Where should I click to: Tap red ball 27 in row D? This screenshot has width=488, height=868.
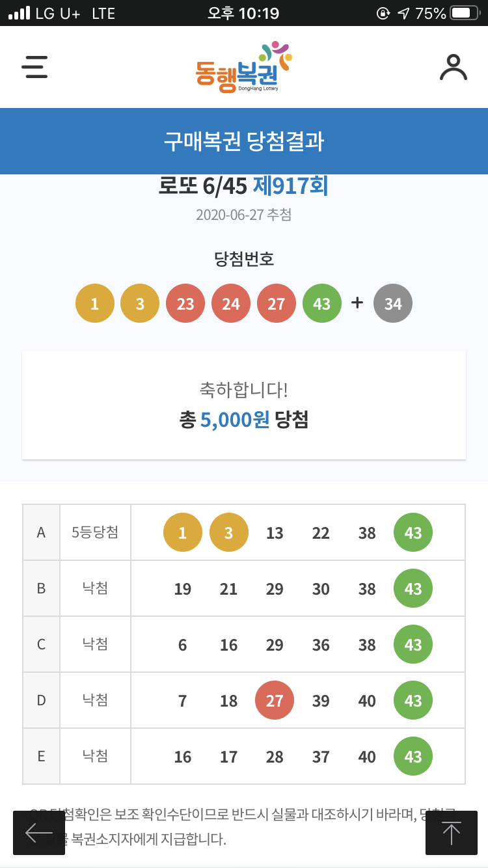pos(275,701)
